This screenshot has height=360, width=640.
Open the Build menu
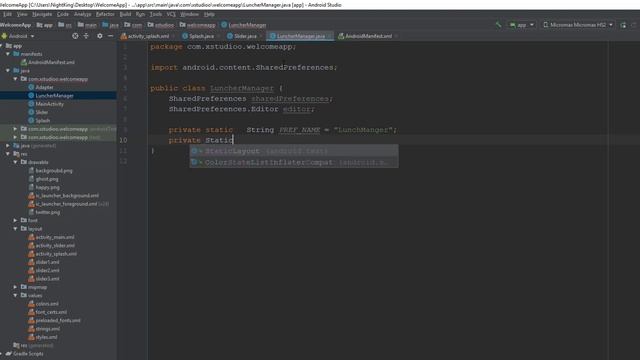(125, 14)
